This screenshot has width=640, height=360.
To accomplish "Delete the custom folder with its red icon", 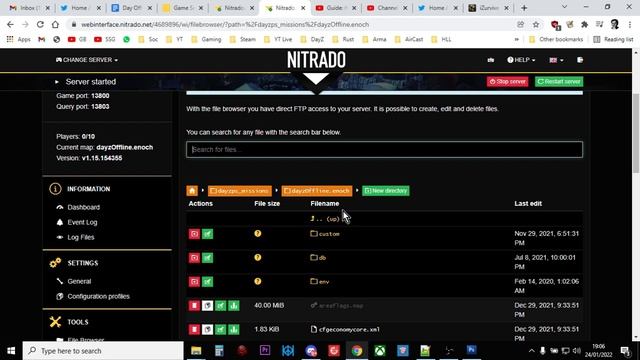I will pyautogui.click(x=194, y=234).
